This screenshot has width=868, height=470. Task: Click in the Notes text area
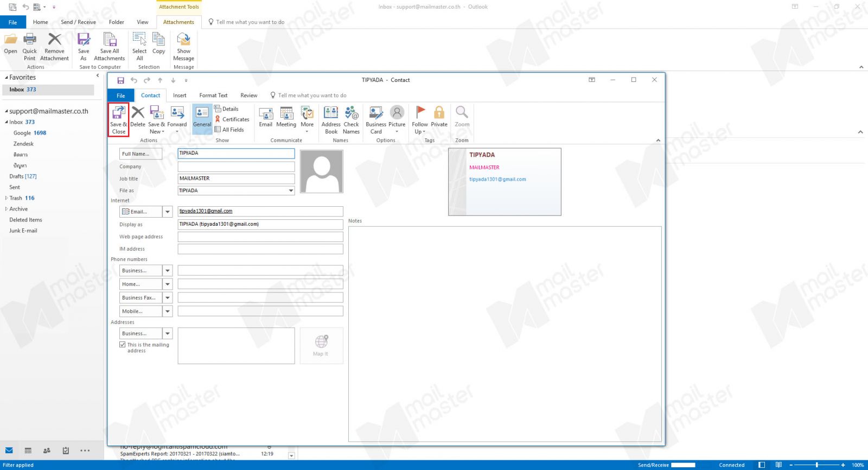point(505,334)
